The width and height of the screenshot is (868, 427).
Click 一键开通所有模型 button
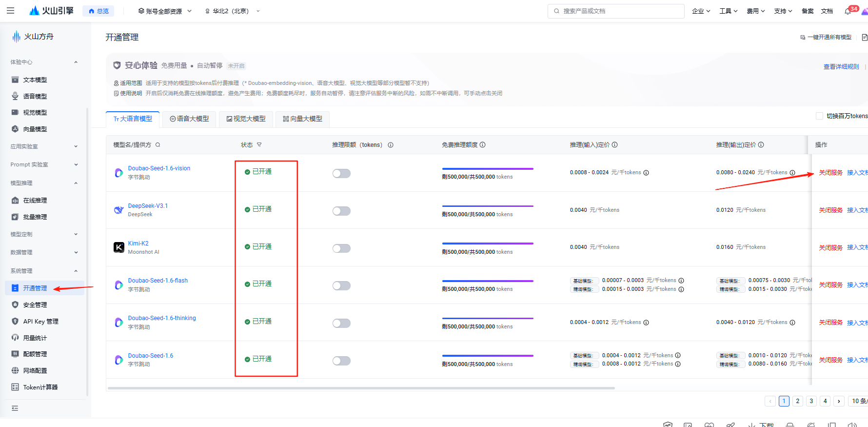pos(826,37)
